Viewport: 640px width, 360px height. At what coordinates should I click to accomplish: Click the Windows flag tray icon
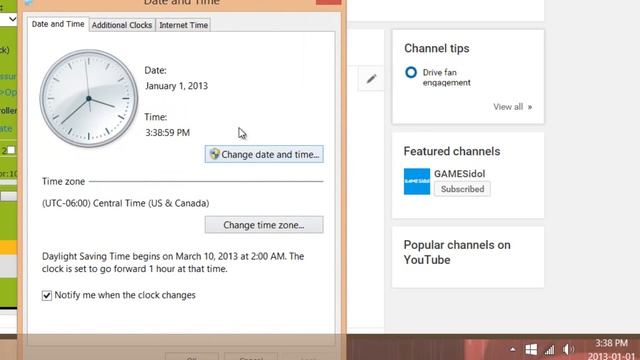(531, 349)
